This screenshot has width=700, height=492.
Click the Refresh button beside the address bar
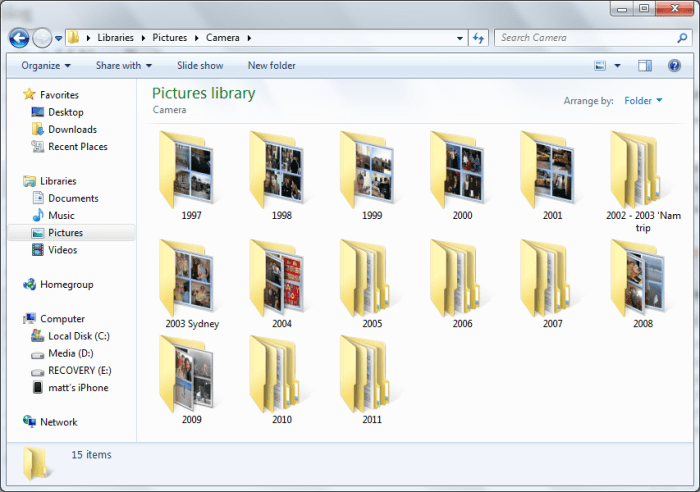click(478, 38)
